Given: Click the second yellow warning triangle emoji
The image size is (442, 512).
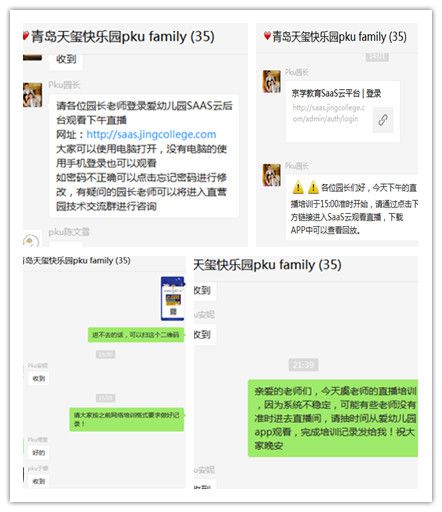Looking at the screenshot, I should (313, 187).
